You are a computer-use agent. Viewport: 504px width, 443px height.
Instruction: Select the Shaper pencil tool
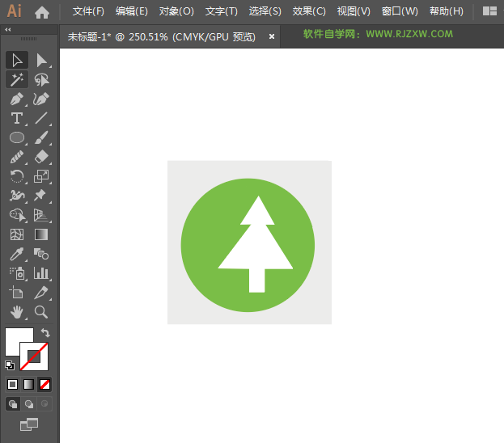17,157
